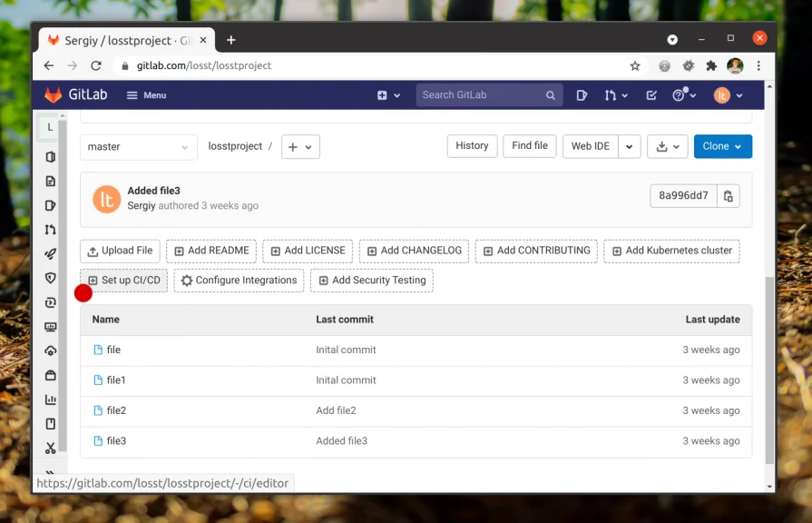
Task: Open the Snippets scissors icon in sidebar
Action: pos(51,448)
